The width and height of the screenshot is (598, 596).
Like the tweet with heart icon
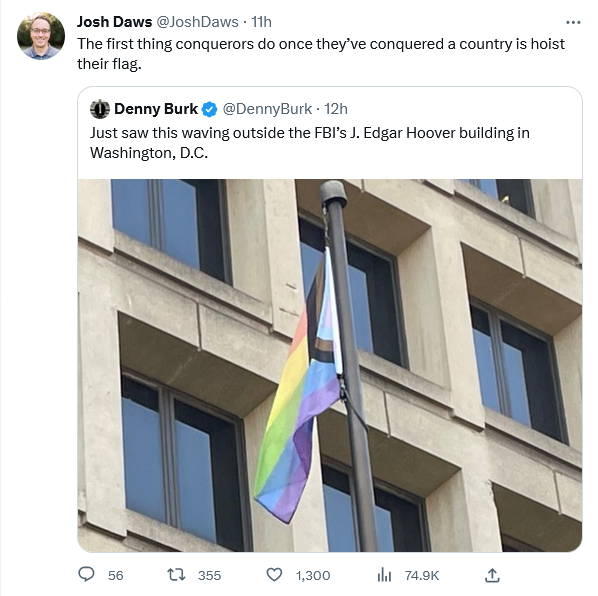(x=274, y=574)
